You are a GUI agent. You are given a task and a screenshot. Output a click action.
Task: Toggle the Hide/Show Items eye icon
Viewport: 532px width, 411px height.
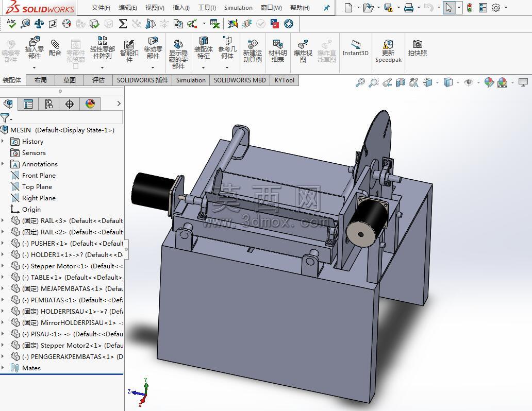469,82
